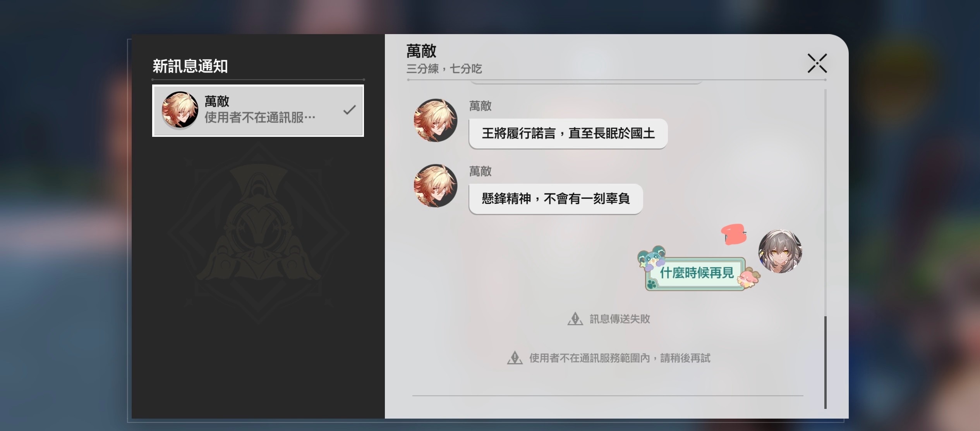
Task: Click warning icon beside 訊息傳送失敗
Action: 575,319
